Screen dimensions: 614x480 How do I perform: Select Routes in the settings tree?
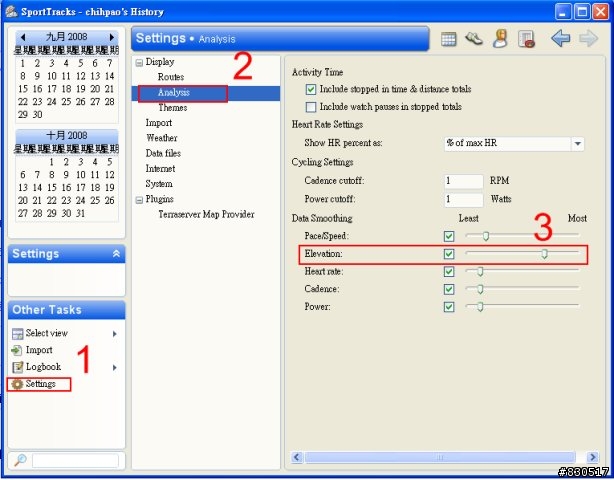point(171,77)
